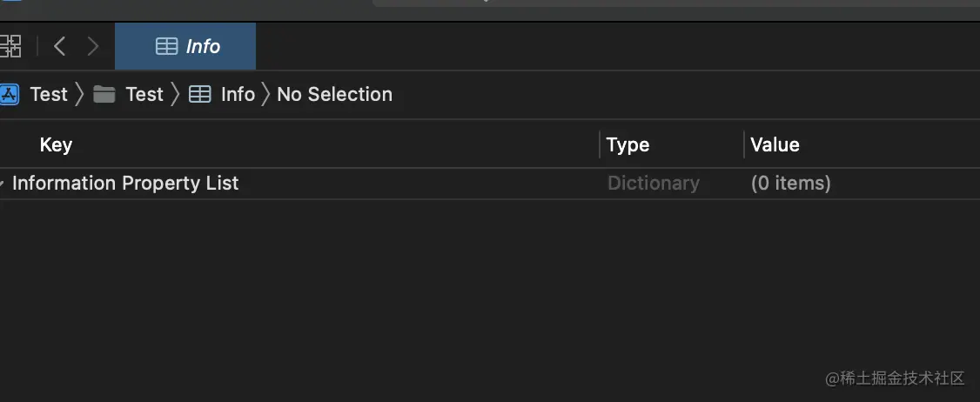Open the Info breadcrumb item
Image resolution: width=980 pixels, height=402 pixels.
coord(238,94)
